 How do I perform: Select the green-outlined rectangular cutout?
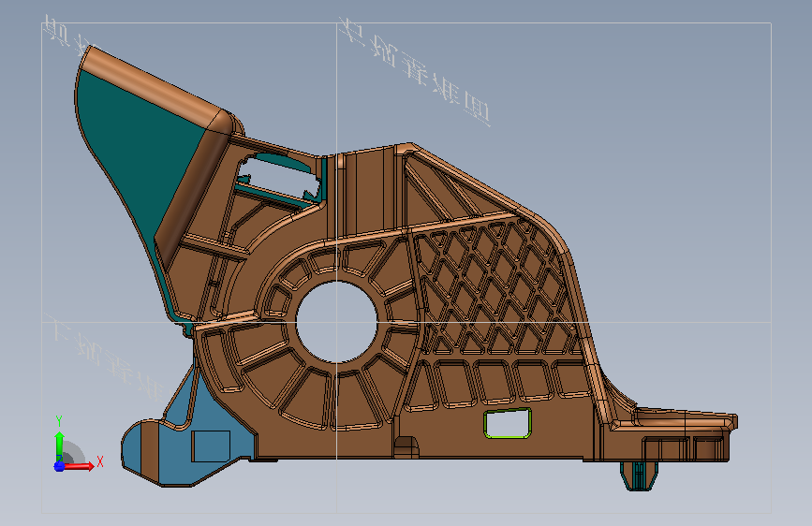[x=508, y=423]
